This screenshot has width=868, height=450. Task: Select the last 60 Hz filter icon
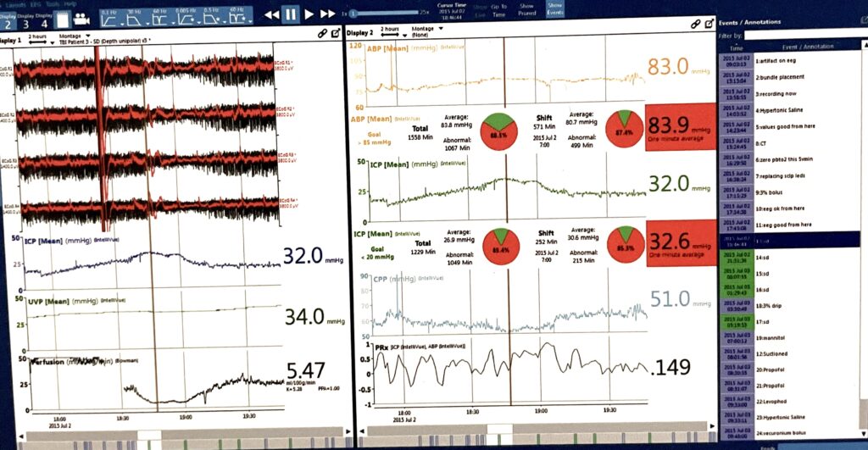[x=238, y=18]
